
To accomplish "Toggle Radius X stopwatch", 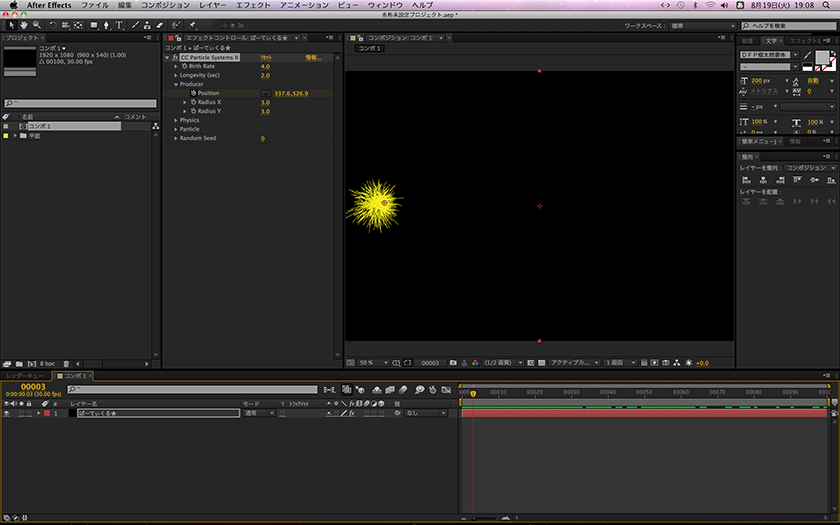I will pos(193,102).
